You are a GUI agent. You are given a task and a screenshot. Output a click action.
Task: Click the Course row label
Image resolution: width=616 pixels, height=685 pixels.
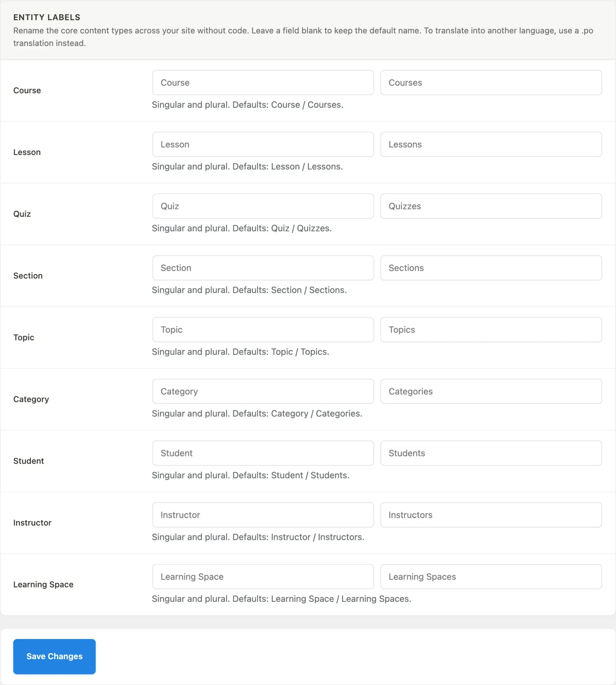[27, 90]
